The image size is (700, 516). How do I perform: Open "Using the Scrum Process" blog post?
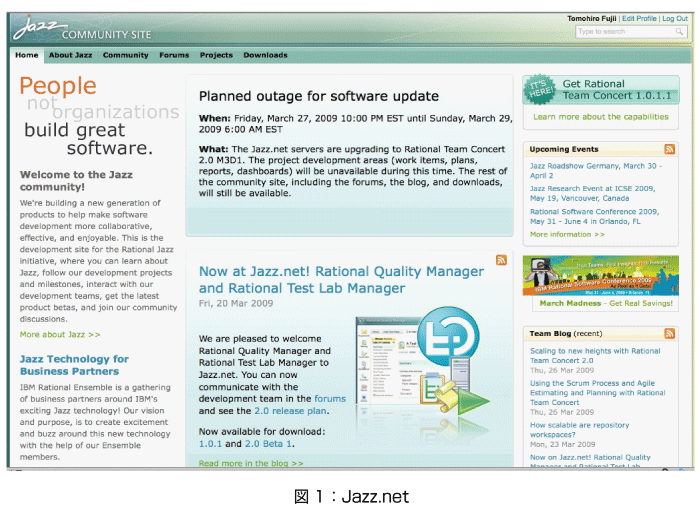click(x=597, y=393)
